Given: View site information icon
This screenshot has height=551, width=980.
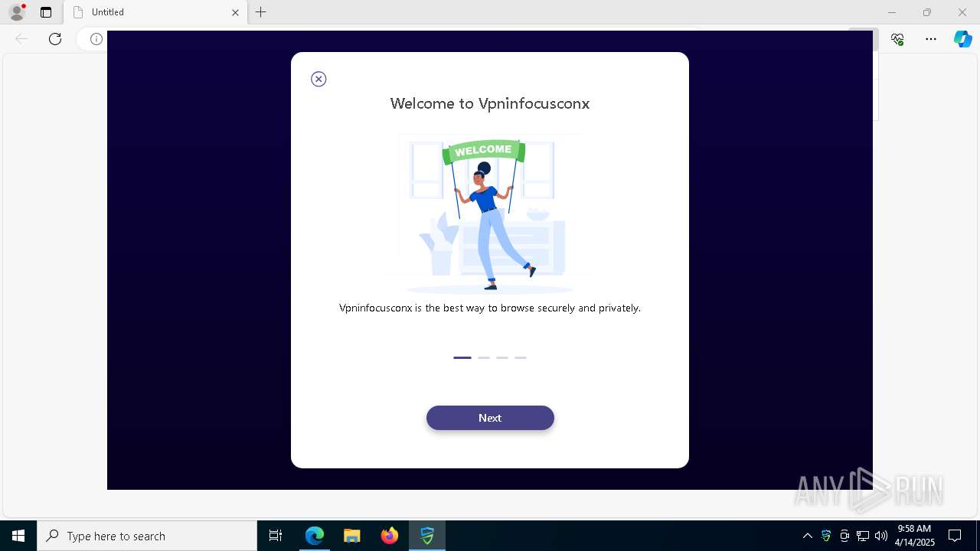Looking at the screenshot, I should pyautogui.click(x=96, y=39).
